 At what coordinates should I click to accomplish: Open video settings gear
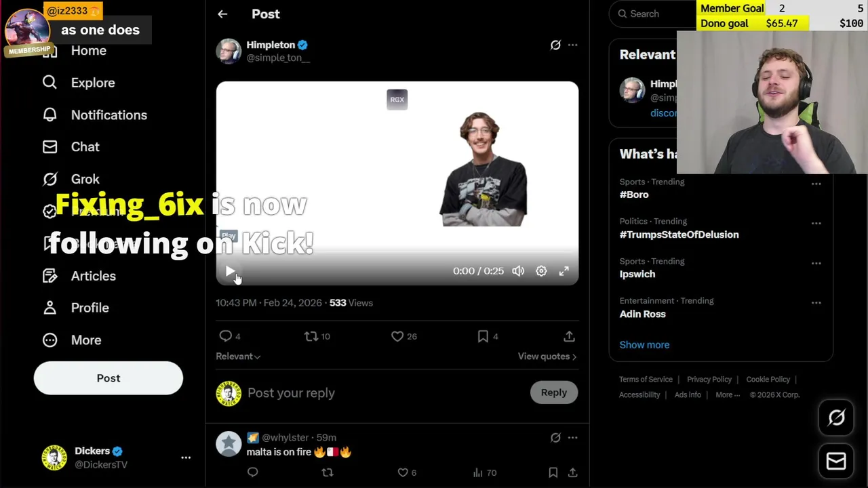541,271
